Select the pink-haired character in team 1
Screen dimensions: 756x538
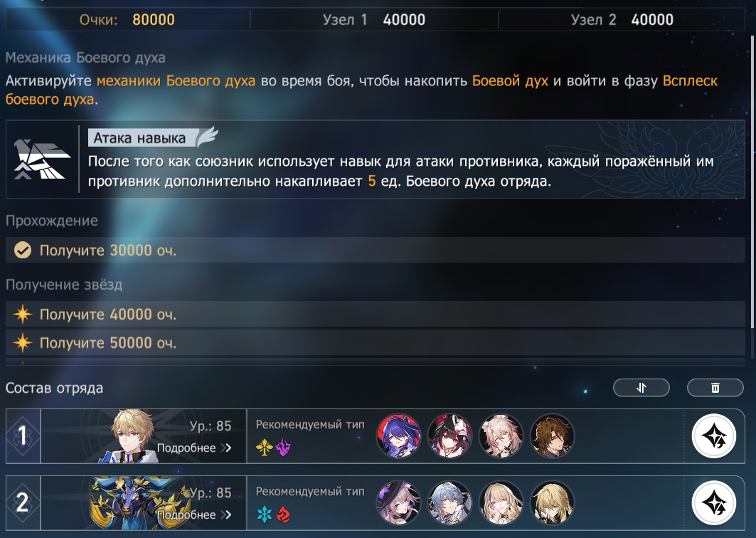(501, 436)
